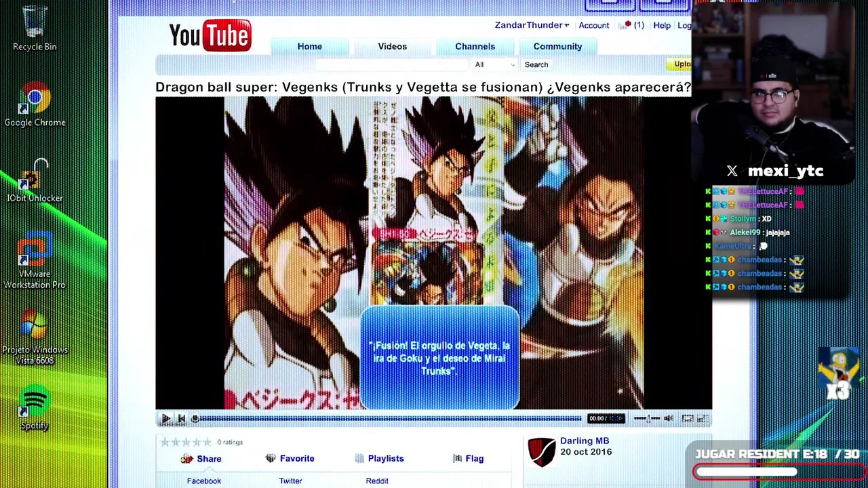
Task: Click the video title Dragon ball super
Action: coord(423,87)
